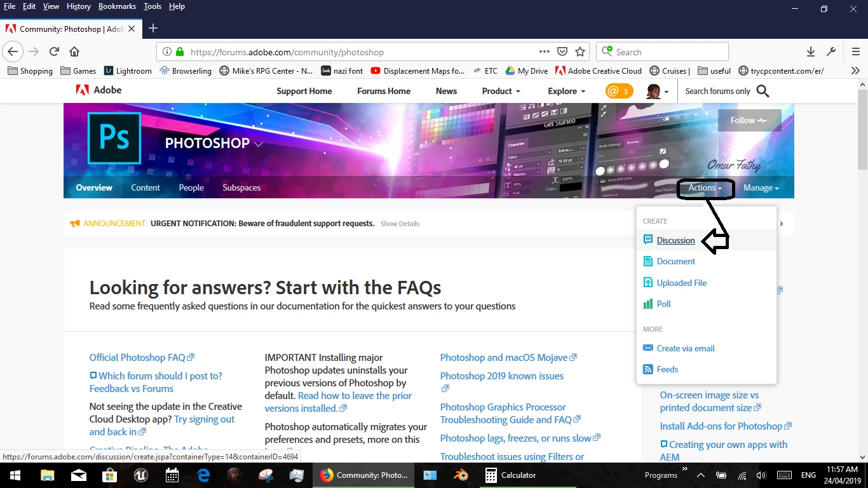Choose Uploaded File from Create menu

pos(682,283)
